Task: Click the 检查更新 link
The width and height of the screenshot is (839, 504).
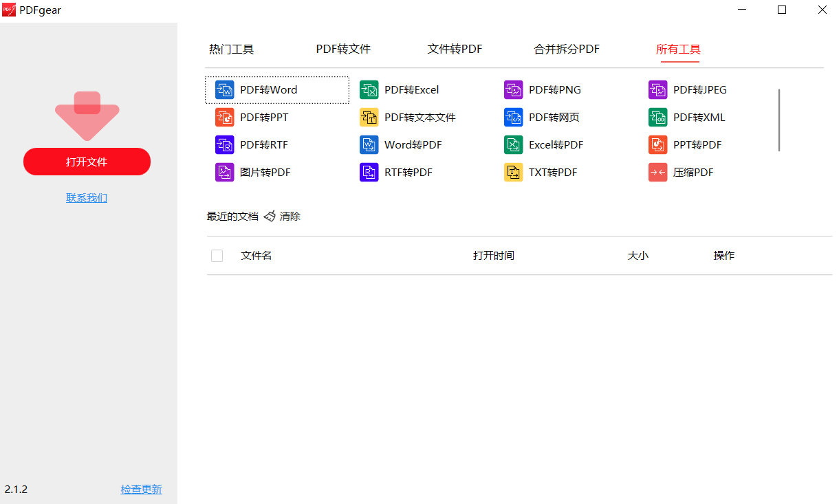Action: [x=141, y=490]
